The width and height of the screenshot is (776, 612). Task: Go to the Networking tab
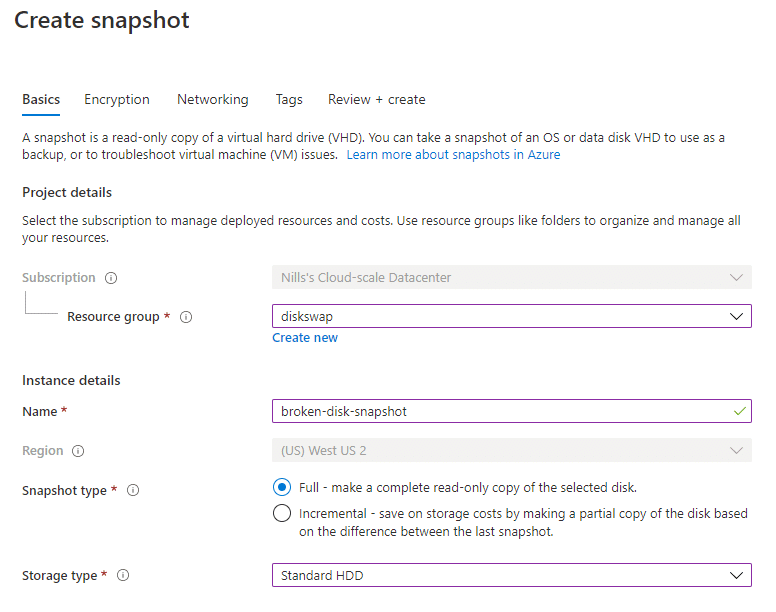(212, 100)
